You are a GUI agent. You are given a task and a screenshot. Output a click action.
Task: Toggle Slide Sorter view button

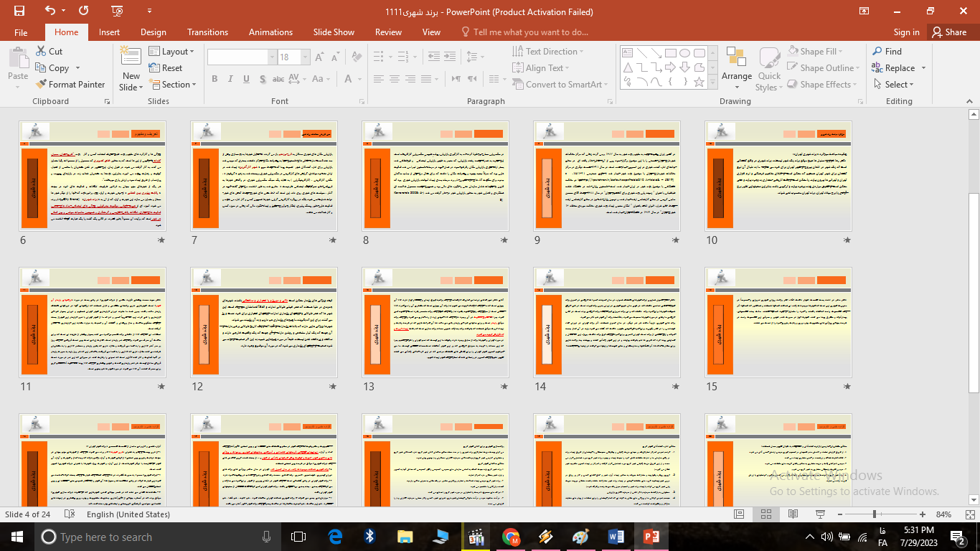point(765,514)
